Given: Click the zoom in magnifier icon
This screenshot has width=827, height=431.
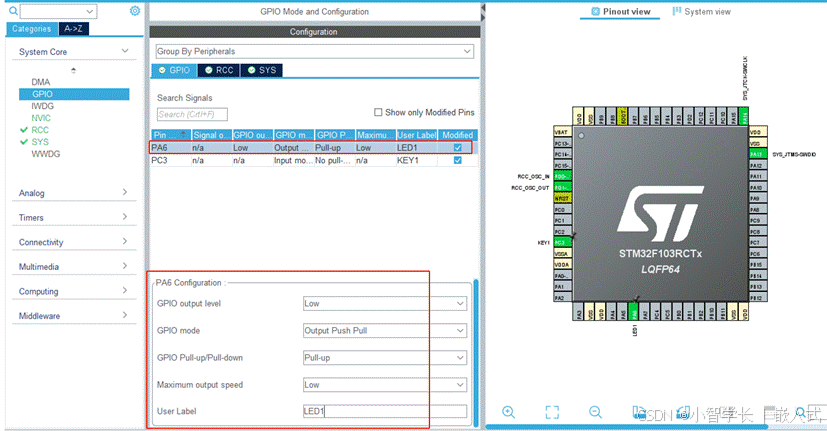Looking at the screenshot, I should point(508,412).
